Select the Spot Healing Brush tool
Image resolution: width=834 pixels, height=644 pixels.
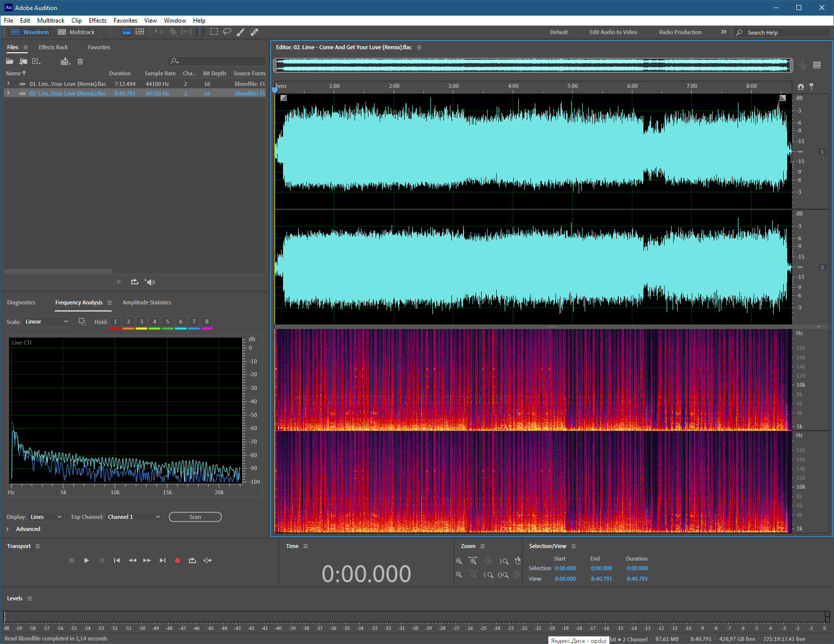[x=254, y=32]
